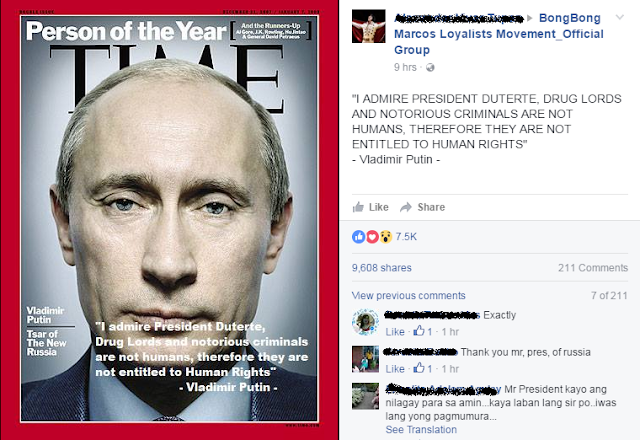Viewport: 640px width, 440px height.
Task: Share the post via Share arrow
Action: click(422, 207)
